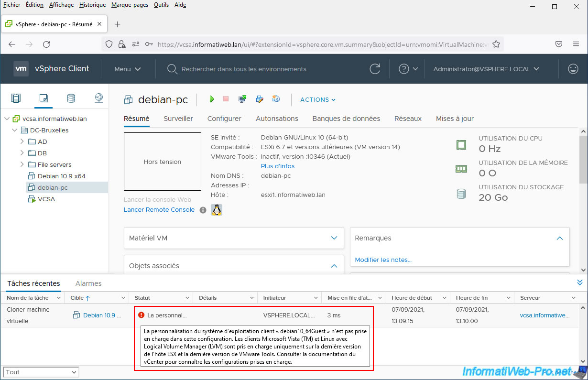Viewport: 588px width, 380px height.
Task: Click the storage usage disk icon
Action: coord(461,194)
